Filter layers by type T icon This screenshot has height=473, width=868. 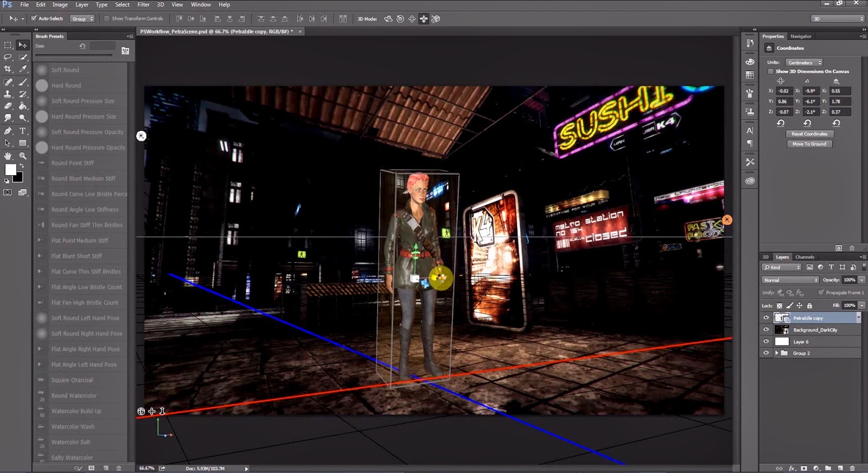point(831,267)
